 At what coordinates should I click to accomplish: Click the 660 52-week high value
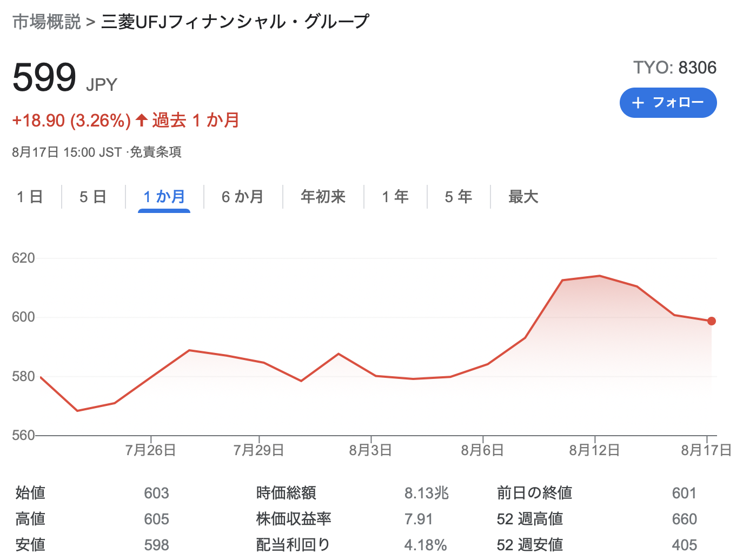click(x=684, y=519)
